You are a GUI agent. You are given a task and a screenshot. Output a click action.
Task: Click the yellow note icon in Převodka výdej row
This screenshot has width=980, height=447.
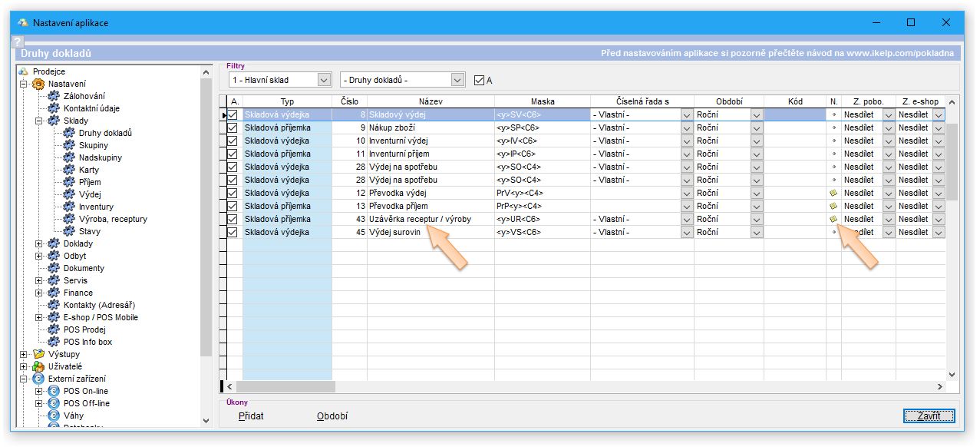click(x=833, y=193)
